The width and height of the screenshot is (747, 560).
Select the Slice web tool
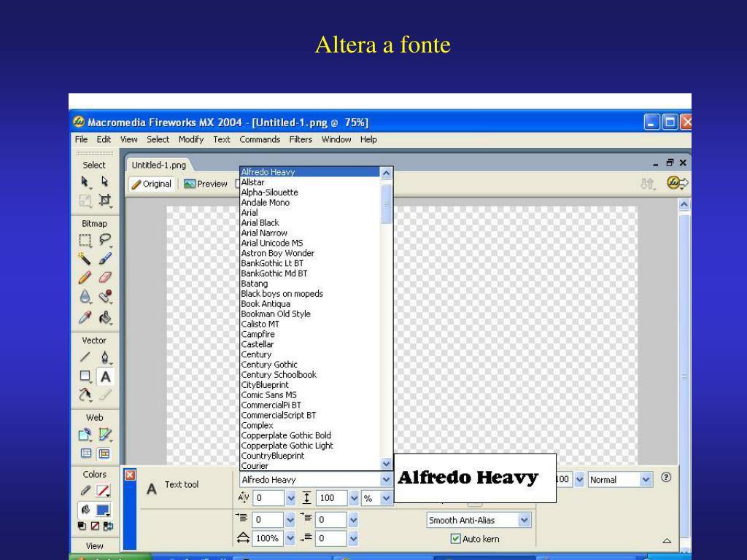[105, 435]
